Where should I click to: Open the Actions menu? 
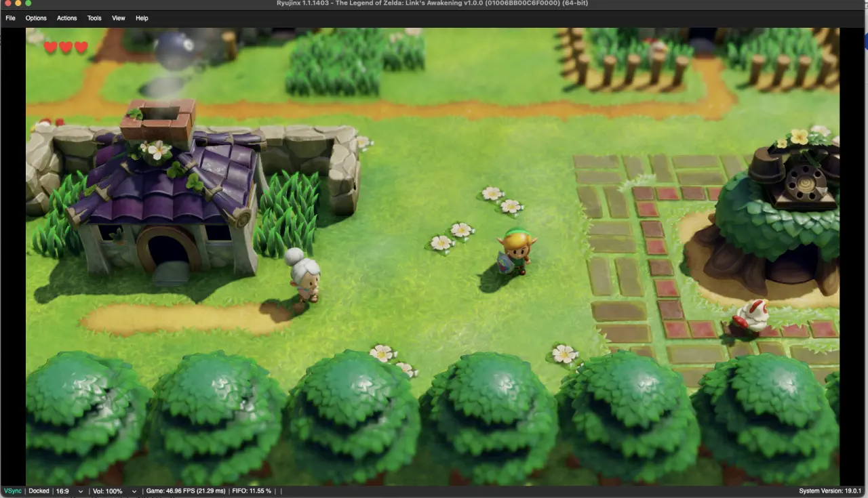click(67, 18)
